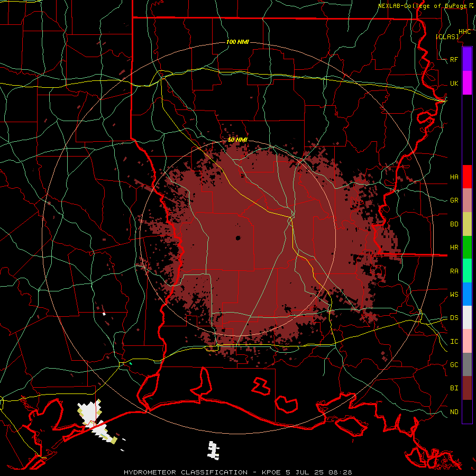Image resolution: width=476 pixels, height=476 pixels.
Task: Click the BD yellow legend swatch
Action: [467, 224]
